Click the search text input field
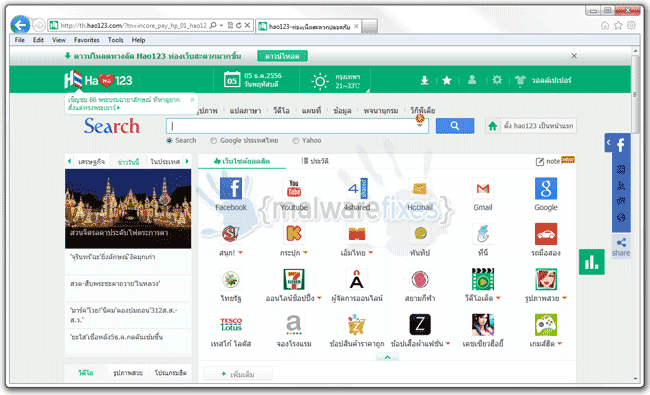 point(297,126)
